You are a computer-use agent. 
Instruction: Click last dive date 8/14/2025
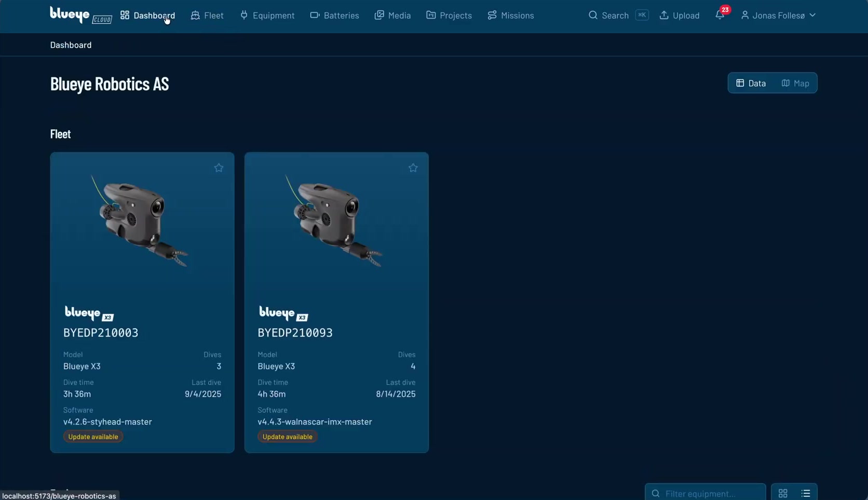[x=396, y=394]
